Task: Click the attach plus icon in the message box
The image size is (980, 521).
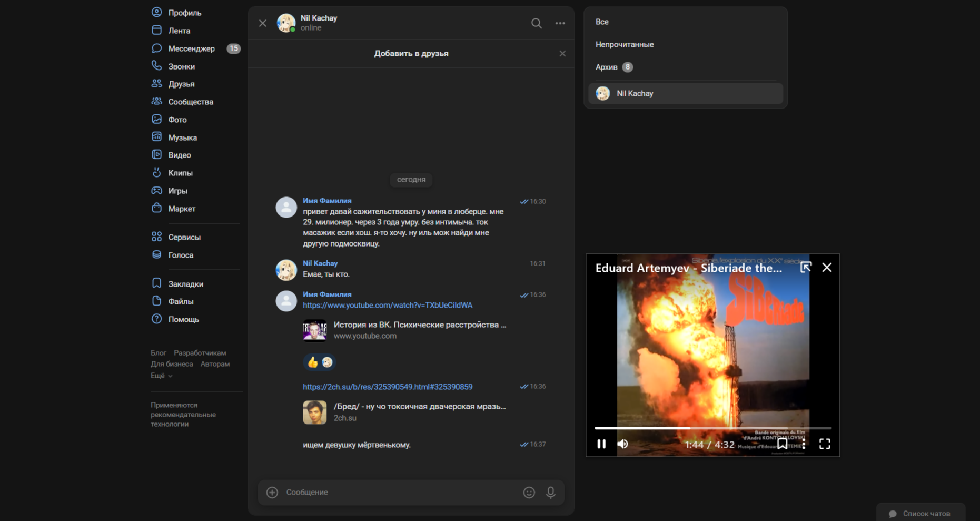Action: coord(272,492)
